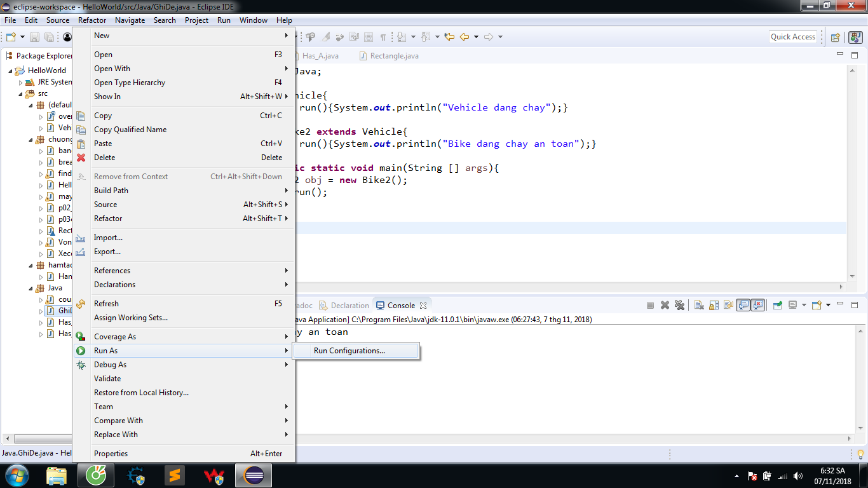Viewport: 868px width, 488px height.
Task: Toggle Pin Console
Action: pyautogui.click(x=776, y=305)
